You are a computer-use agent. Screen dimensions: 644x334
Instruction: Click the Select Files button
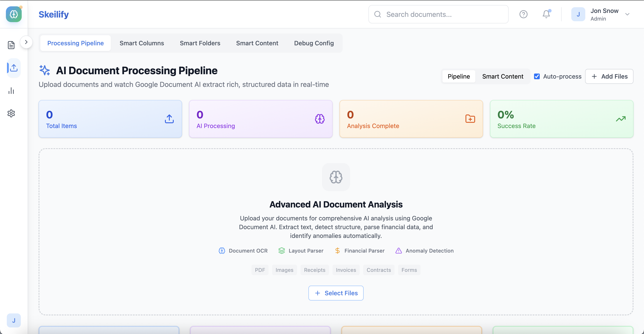click(336, 293)
